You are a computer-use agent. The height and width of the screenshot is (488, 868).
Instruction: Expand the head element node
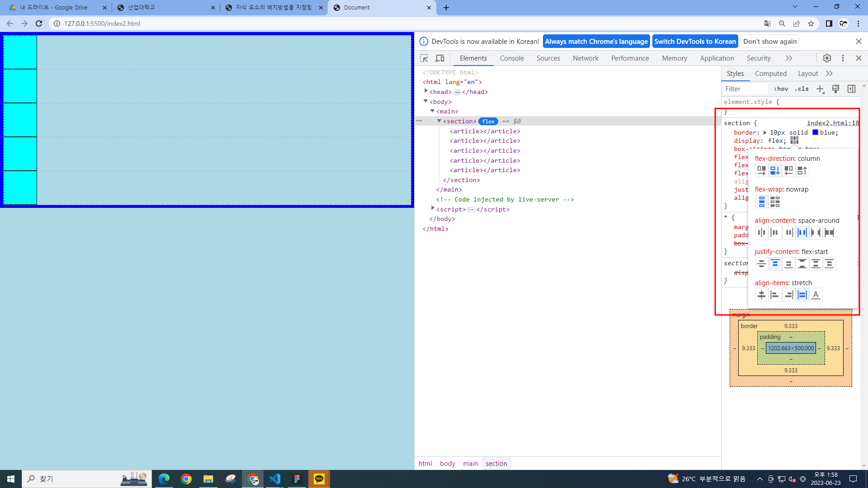point(426,91)
